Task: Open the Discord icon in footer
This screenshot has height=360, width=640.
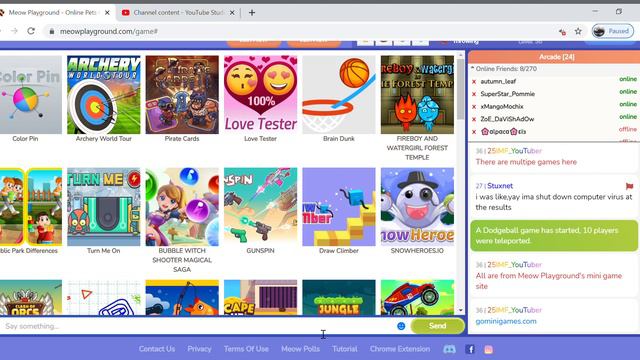Action: 449,349
